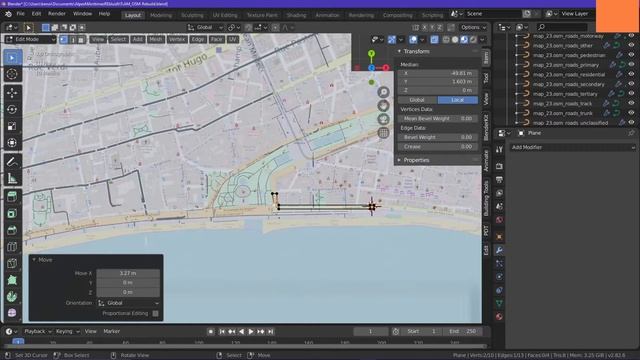Open the Vertex menu in viewport header
Viewport: 640px width, 360px height.
coord(177,40)
